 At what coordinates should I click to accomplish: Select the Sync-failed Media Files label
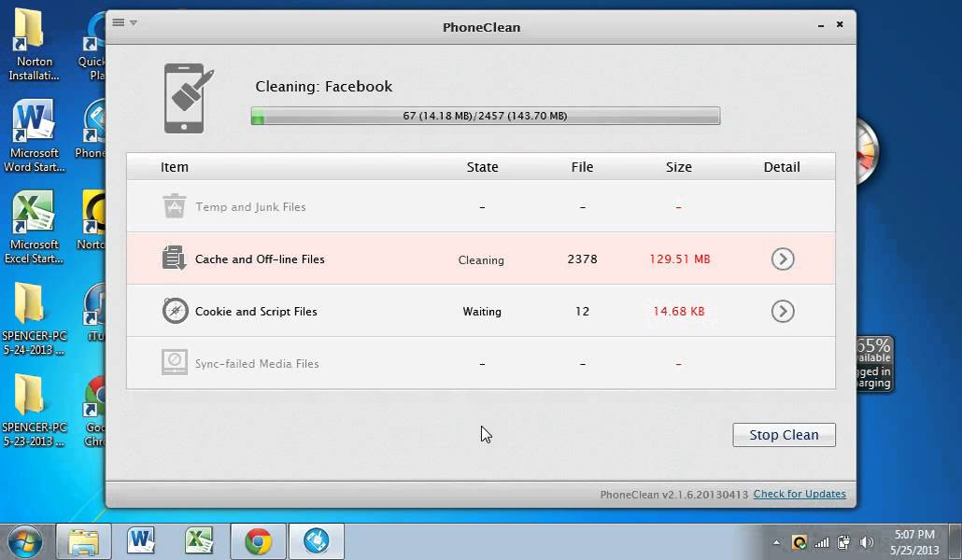point(257,363)
